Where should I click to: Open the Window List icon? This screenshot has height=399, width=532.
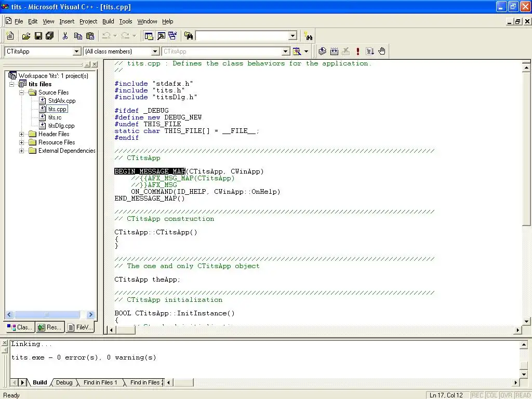[172, 36]
